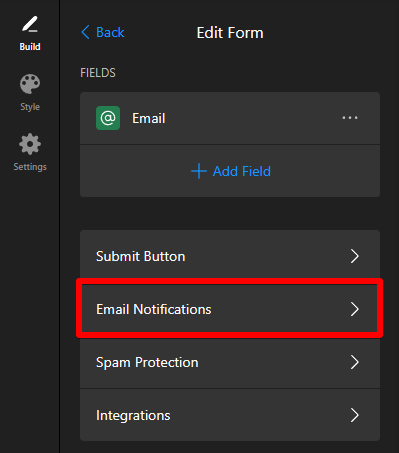
Task: Switch to the Settings tab label
Action: coord(30,167)
